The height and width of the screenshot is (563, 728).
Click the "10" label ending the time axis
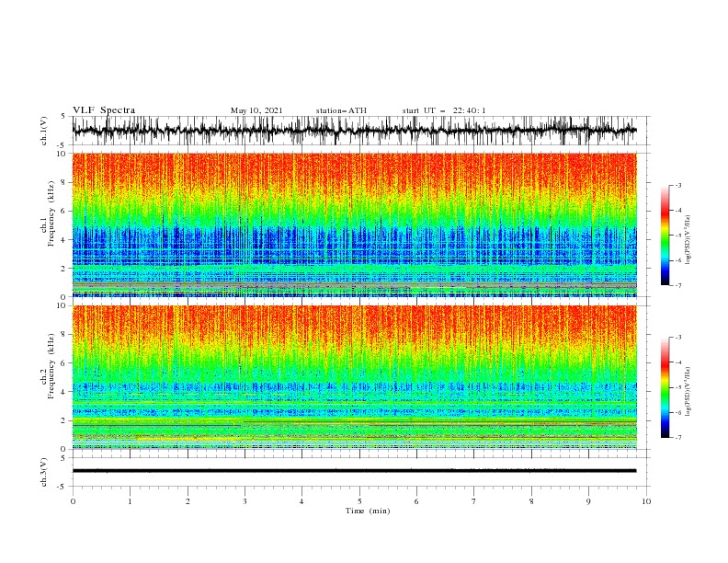tap(646, 501)
